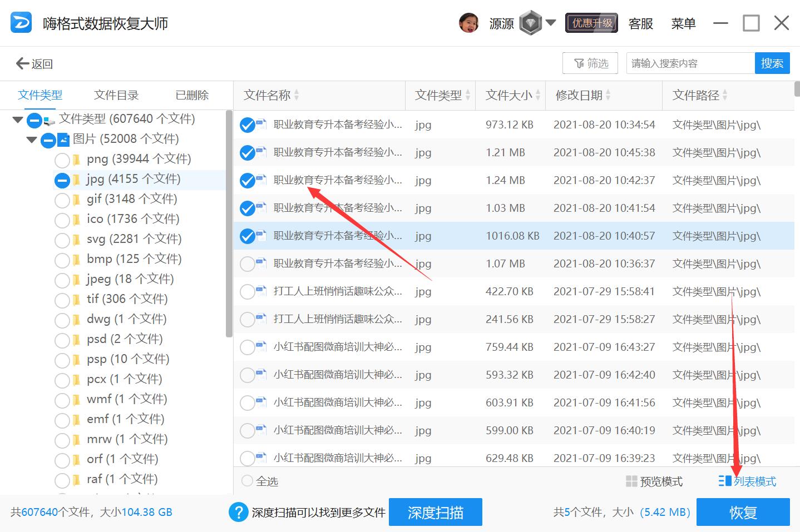Click the emf folder icon
The image size is (800, 532).
coord(77,420)
